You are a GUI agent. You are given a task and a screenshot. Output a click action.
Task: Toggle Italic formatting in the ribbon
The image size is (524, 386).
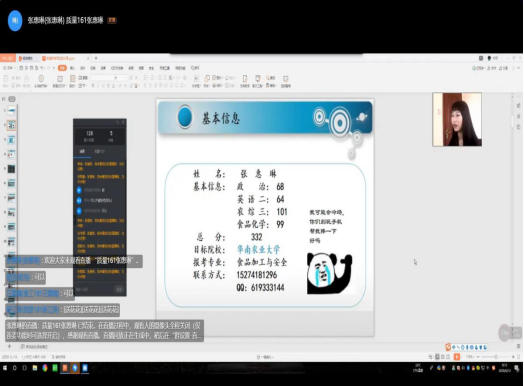(98, 86)
